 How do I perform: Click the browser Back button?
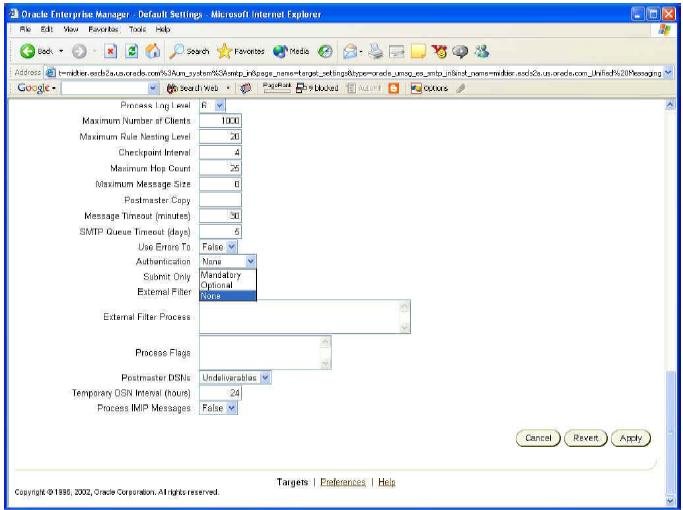tap(36, 51)
